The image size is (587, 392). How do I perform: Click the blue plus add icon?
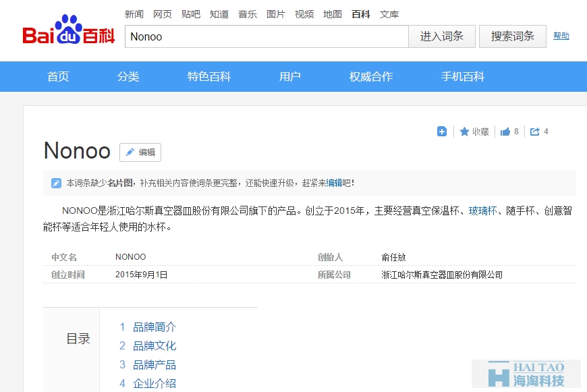tap(442, 132)
